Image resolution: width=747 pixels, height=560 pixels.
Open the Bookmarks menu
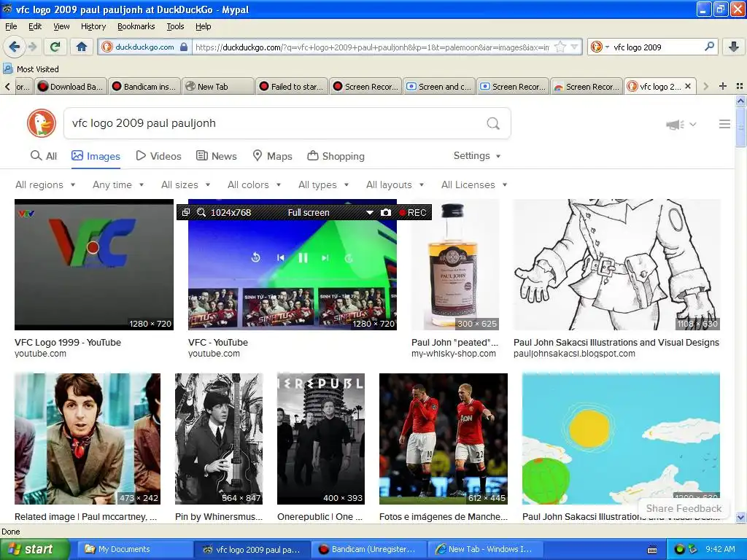click(x=136, y=26)
